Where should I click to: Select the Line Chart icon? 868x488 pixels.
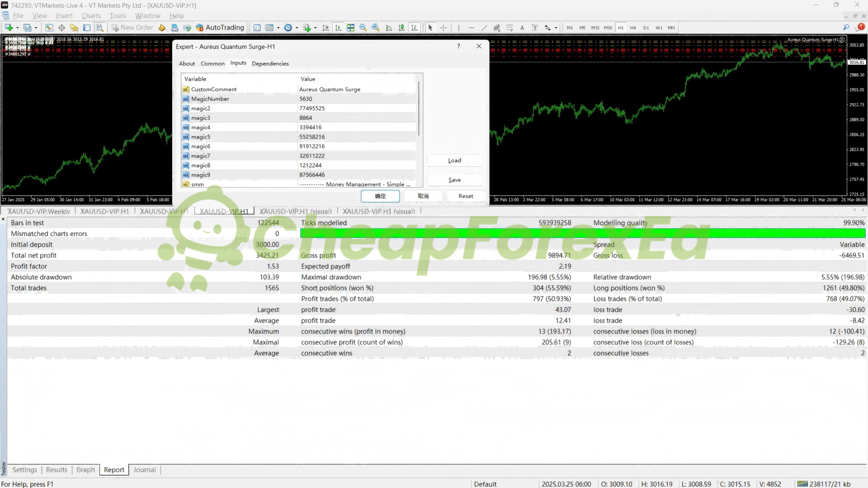pyautogui.click(x=389, y=28)
